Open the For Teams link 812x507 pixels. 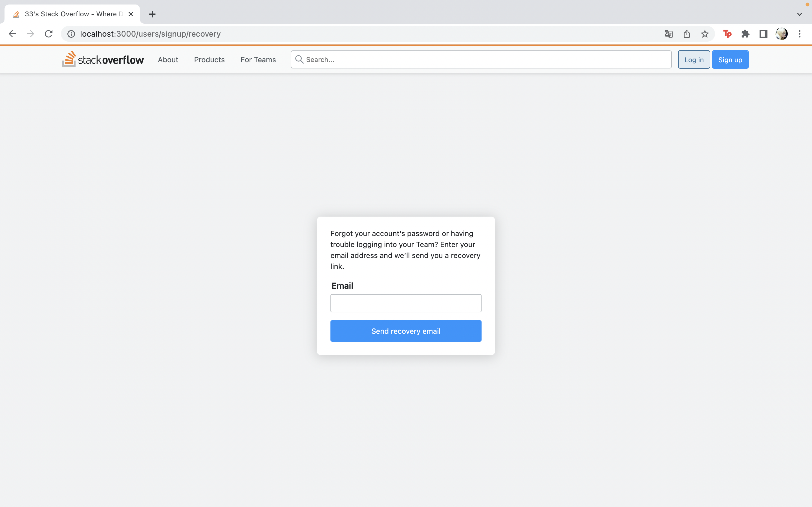pyautogui.click(x=258, y=60)
